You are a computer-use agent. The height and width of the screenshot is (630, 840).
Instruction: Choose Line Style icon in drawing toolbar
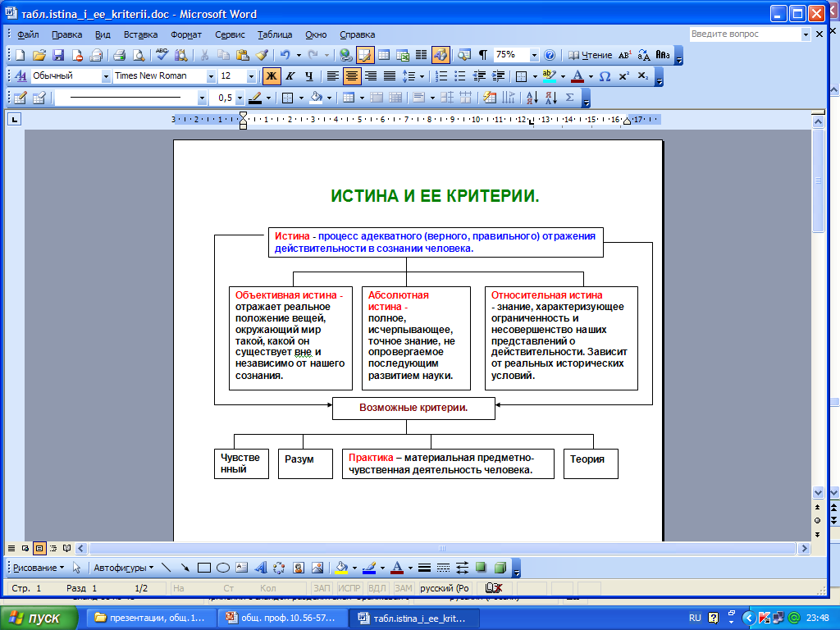pyautogui.click(x=424, y=568)
